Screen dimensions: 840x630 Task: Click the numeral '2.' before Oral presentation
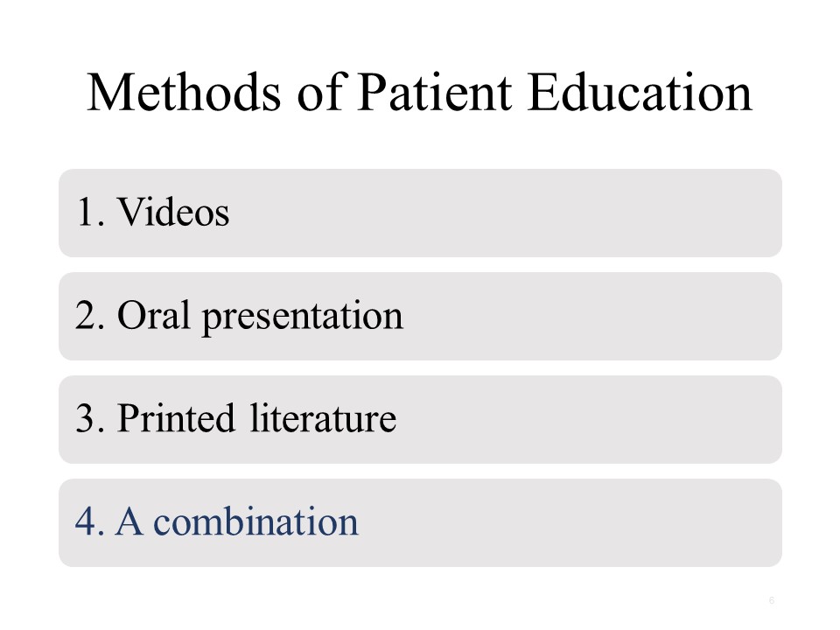point(89,316)
